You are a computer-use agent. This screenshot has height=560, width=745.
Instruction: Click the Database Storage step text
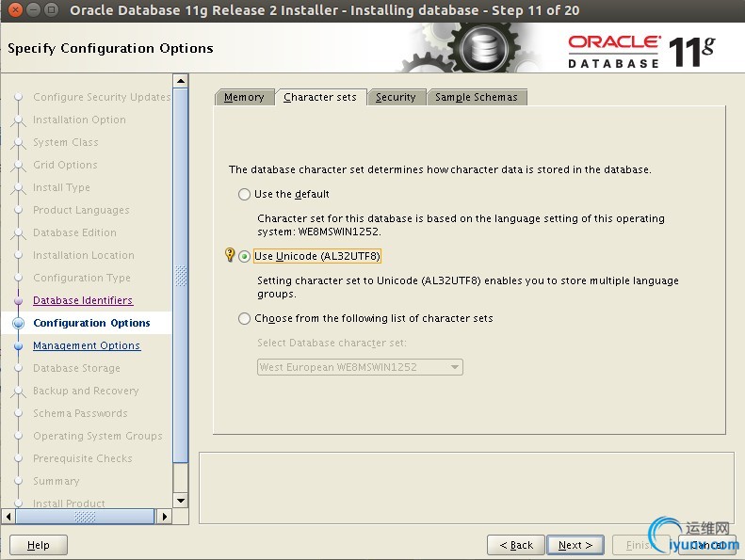(76, 368)
